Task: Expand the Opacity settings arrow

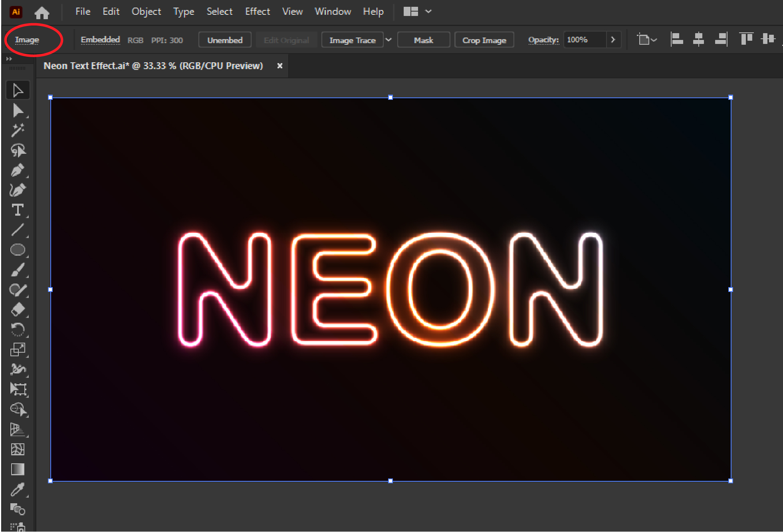Action: tap(613, 40)
